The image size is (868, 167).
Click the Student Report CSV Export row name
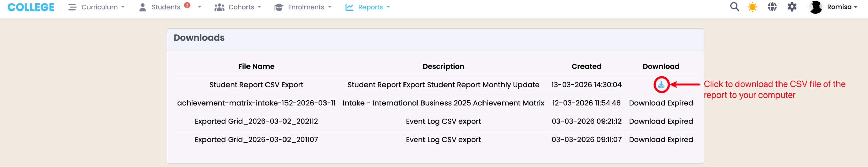pos(256,85)
